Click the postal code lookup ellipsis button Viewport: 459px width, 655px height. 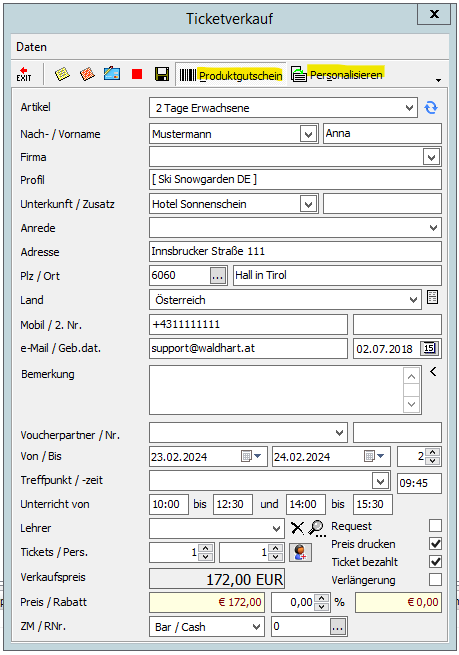pos(218,276)
